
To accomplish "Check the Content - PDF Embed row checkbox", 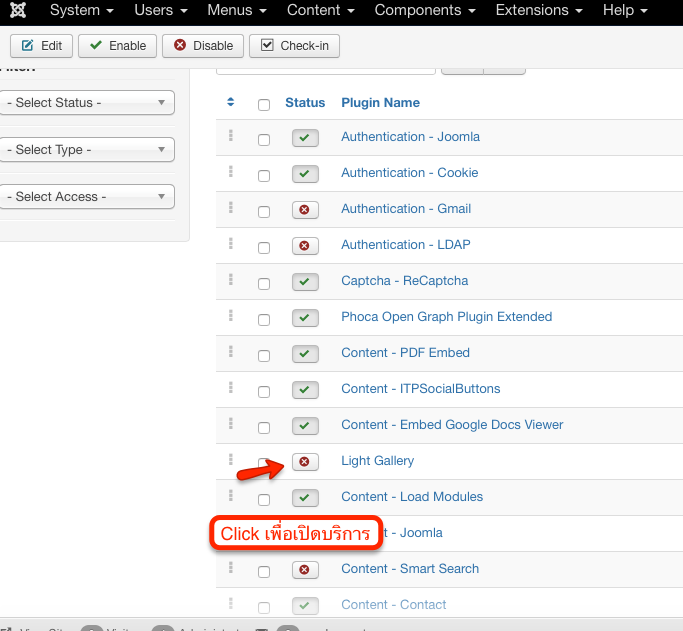I will [264, 356].
